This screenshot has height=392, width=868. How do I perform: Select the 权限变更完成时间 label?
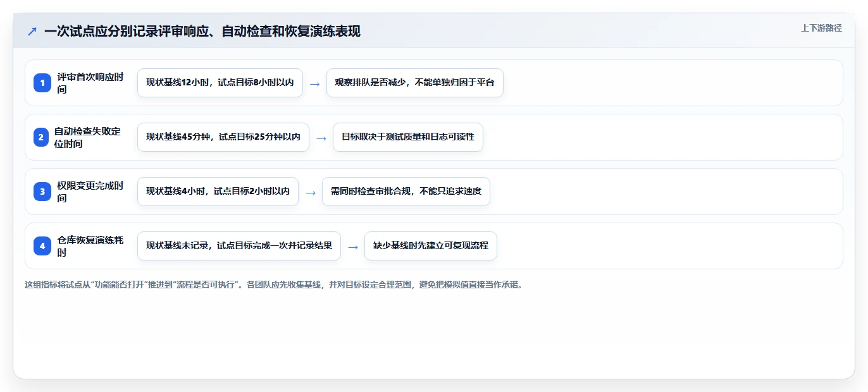(90, 192)
